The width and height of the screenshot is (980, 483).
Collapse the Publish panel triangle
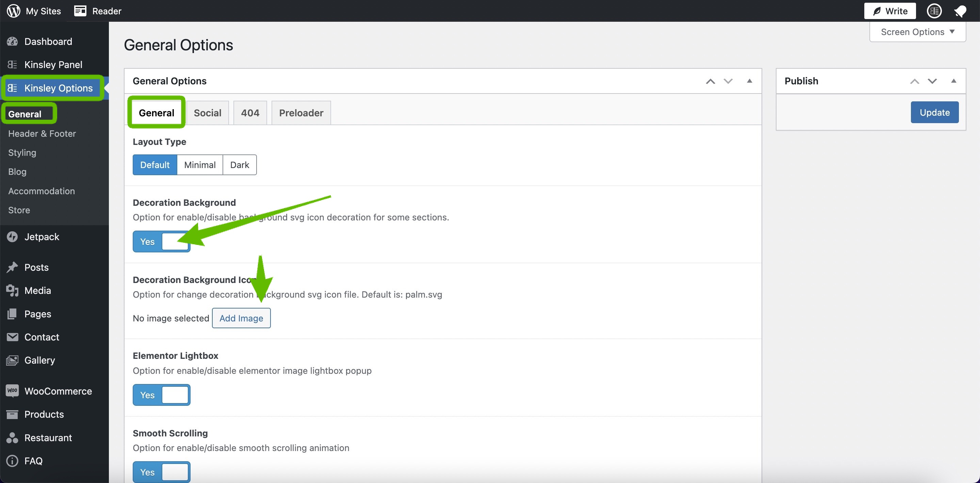[953, 81]
